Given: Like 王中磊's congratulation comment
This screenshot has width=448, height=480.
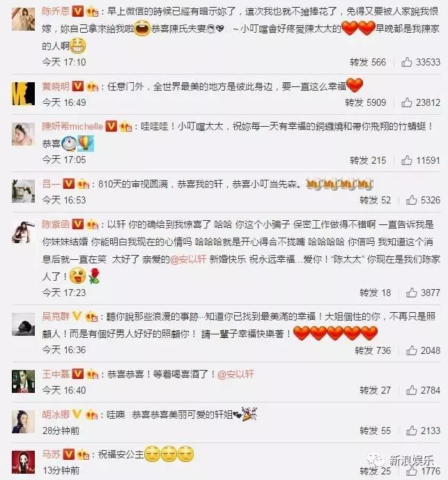Looking at the screenshot, I should click(x=411, y=390).
